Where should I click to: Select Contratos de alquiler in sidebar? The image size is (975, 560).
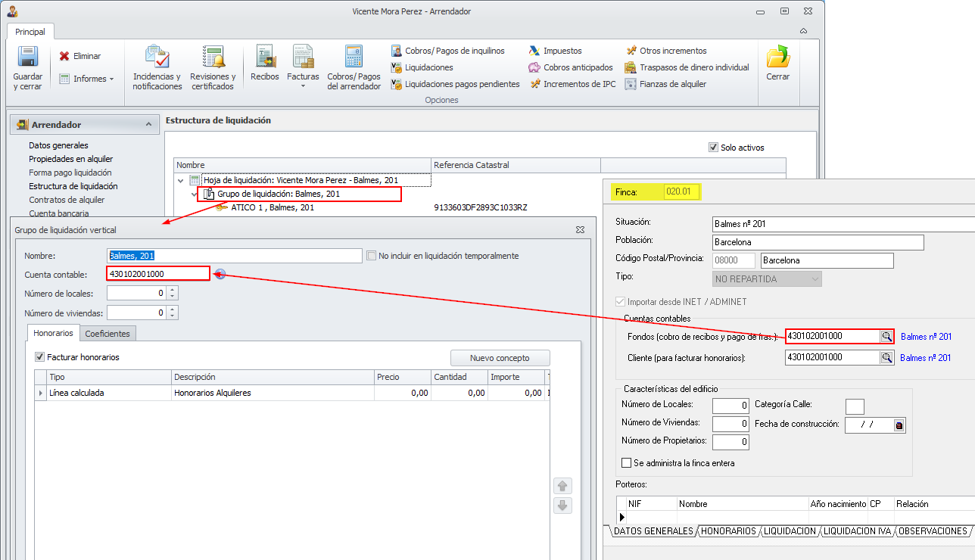[x=67, y=200]
